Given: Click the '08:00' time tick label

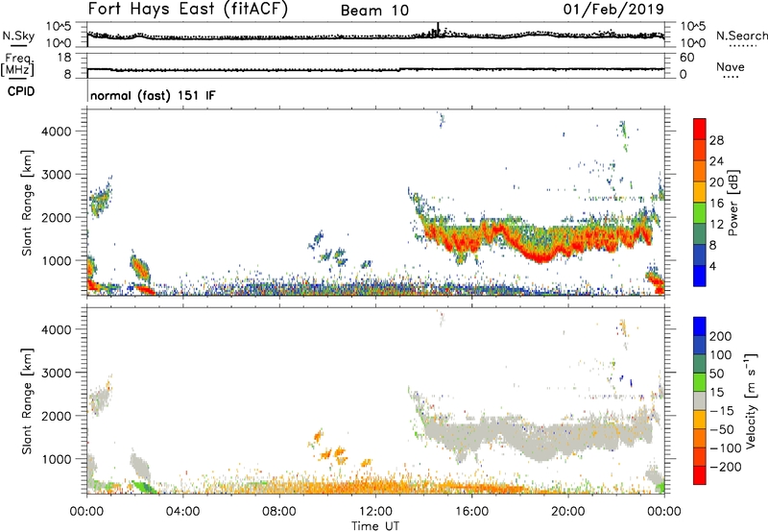Looking at the screenshot, I should pyautogui.click(x=279, y=512).
